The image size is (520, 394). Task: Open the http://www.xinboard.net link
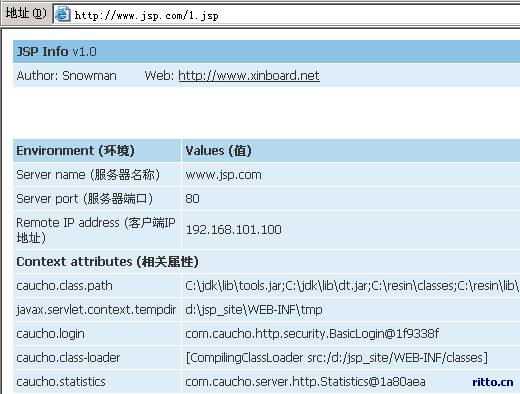click(x=249, y=76)
